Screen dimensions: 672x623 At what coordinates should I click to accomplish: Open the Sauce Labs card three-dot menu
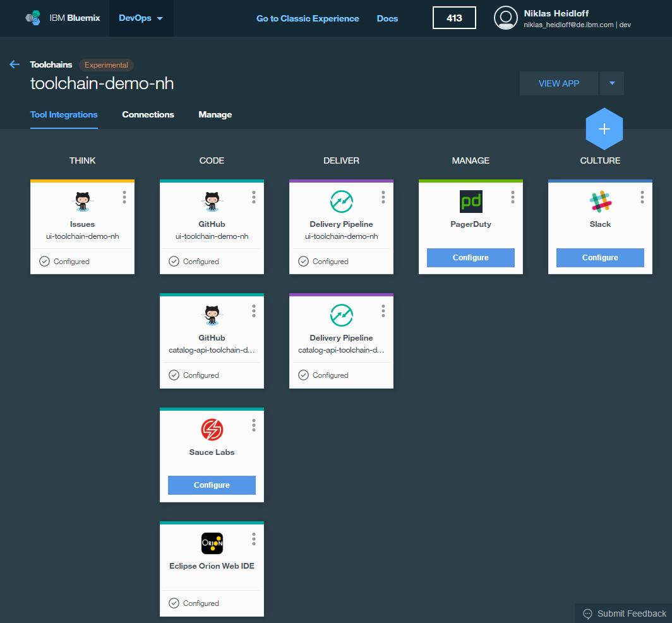[x=254, y=425]
